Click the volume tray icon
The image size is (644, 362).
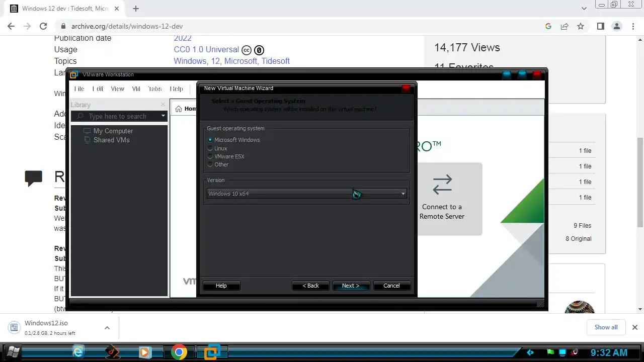[x=575, y=352]
